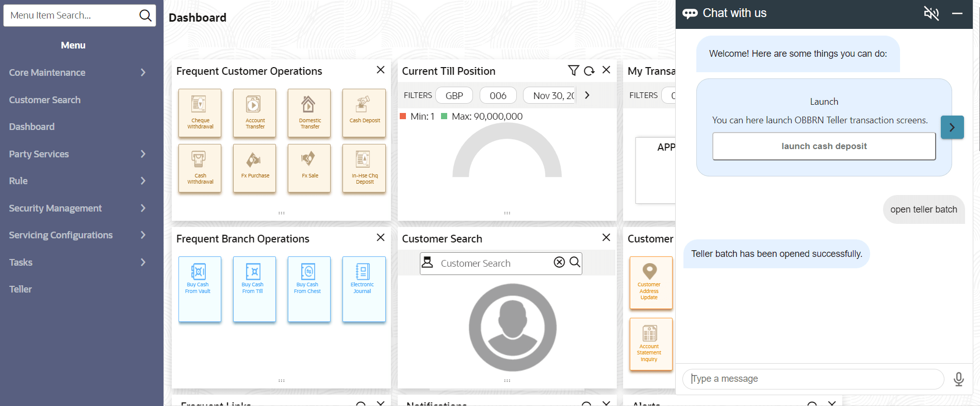
Task: Refresh the Current Till Position widget
Action: coord(590,71)
